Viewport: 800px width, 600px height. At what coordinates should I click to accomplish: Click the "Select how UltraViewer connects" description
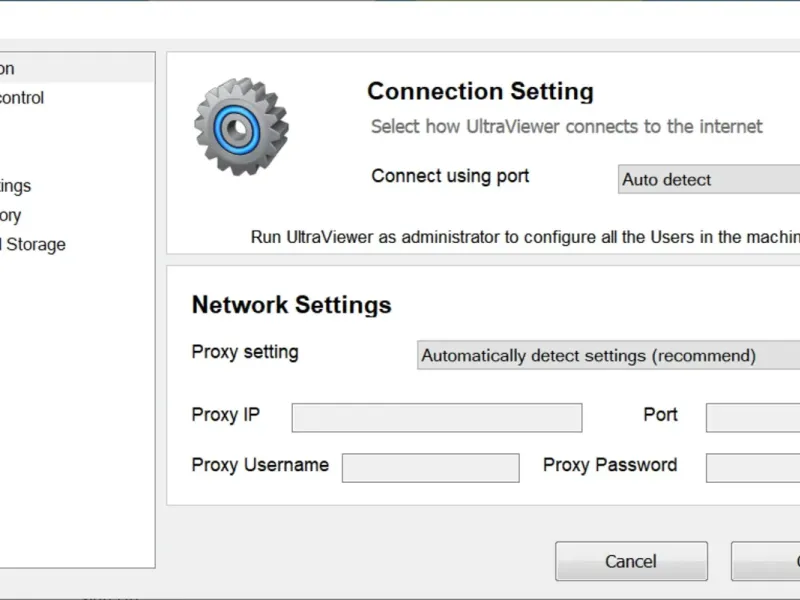[x=566, y=127]
